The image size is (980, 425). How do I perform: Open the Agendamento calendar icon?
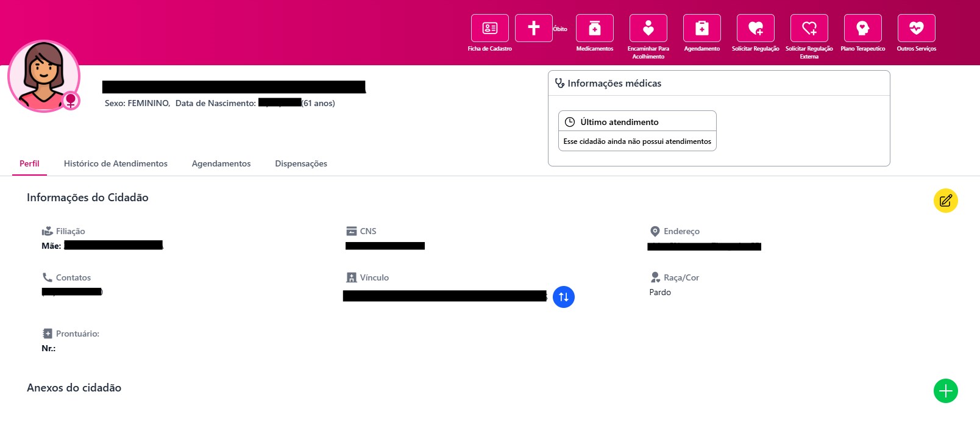click(x=702, y=28)
